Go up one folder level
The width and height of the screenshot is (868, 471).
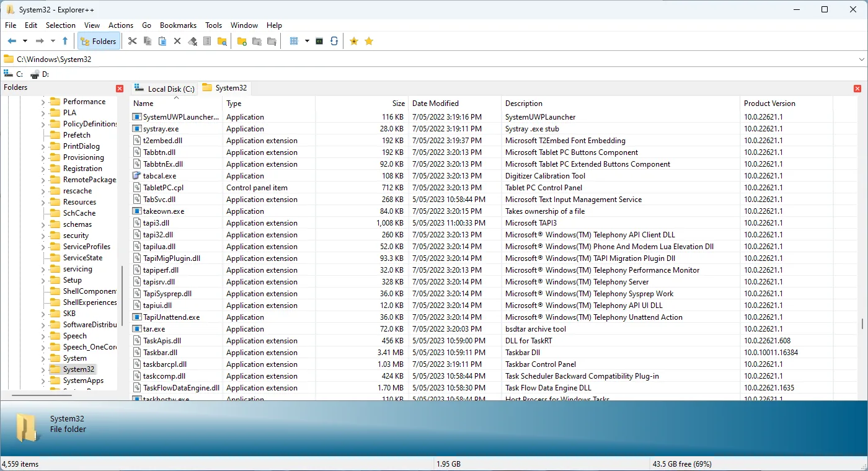pos(65,41)
